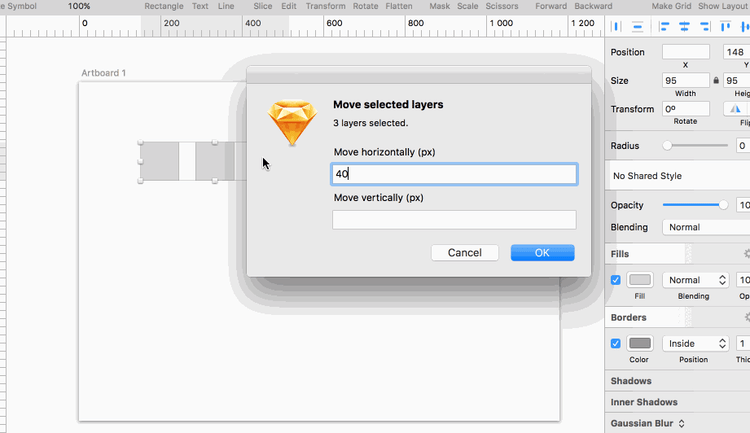Expand the Gaussian Blur type selector

tap(681, 423)
